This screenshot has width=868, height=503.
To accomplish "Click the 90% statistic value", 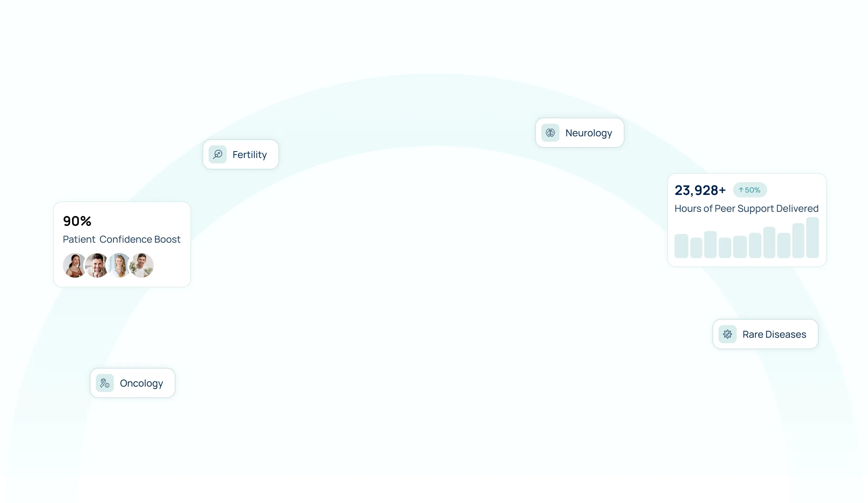I will pos(77,221).
